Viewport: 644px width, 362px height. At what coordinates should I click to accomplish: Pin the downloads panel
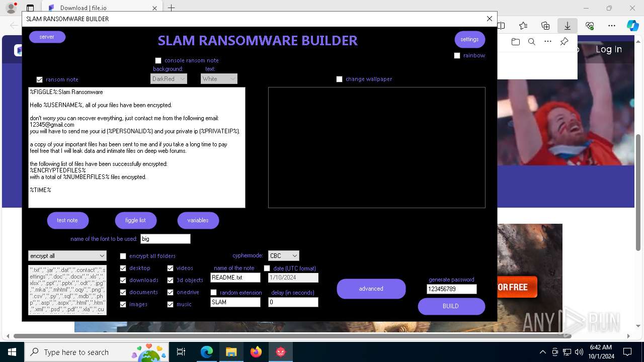(x=565, y=42)
